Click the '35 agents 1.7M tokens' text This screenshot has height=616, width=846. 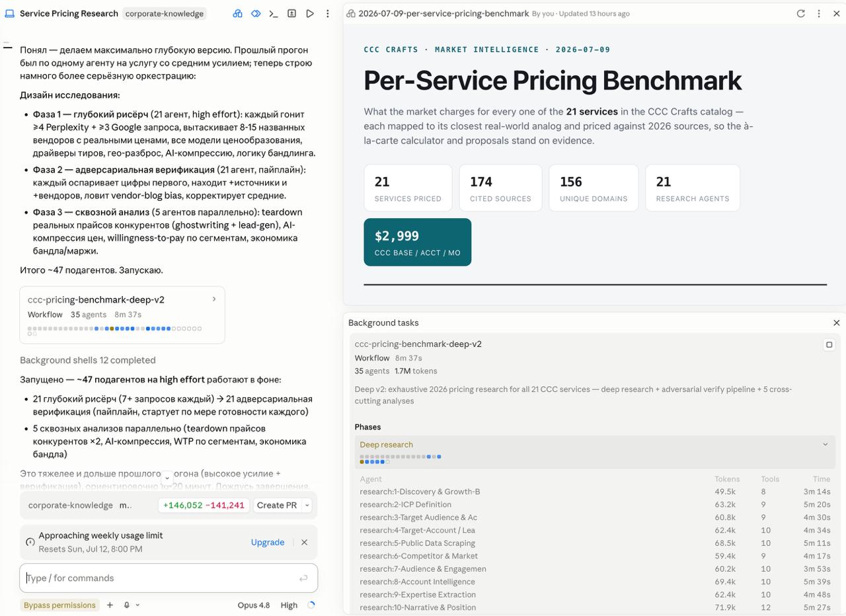[x=396, y=371]
